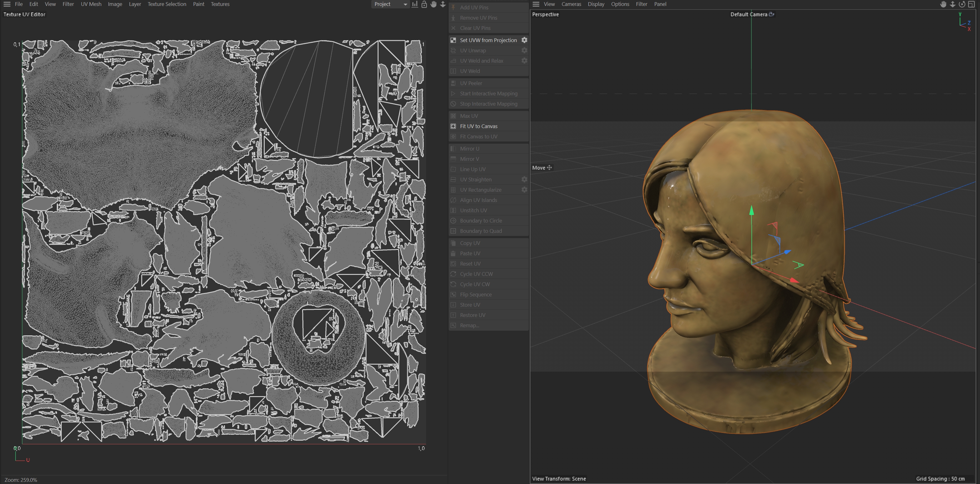Click Fit UV to Canvas command

(x=479, y=126)
